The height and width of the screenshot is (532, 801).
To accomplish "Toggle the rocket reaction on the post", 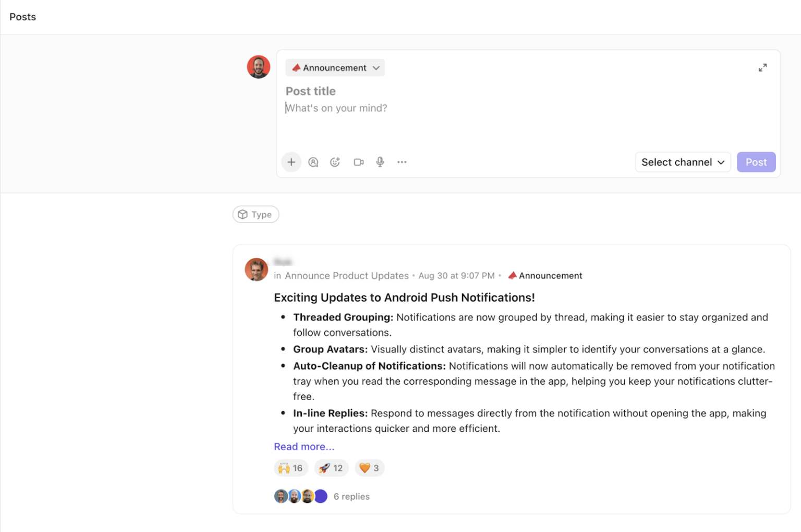I will 331,468.
